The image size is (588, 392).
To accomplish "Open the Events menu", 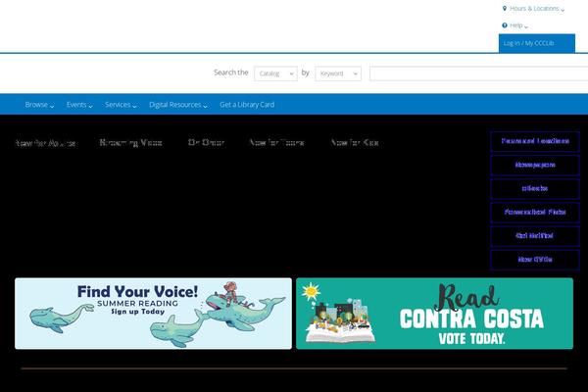I will [79, 105].
